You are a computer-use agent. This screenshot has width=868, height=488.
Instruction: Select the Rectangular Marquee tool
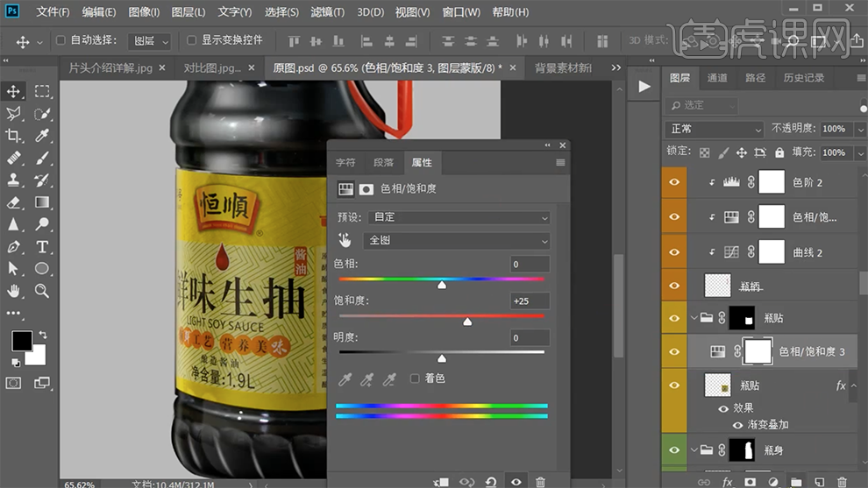tap(41, 91)
